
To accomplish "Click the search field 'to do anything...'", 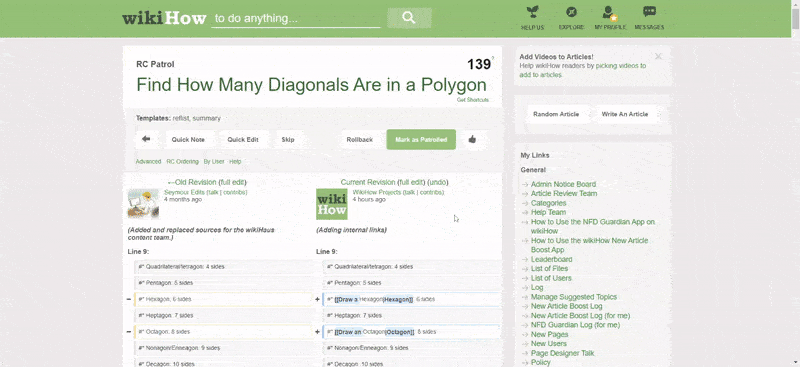I will [x=296, y=19].
